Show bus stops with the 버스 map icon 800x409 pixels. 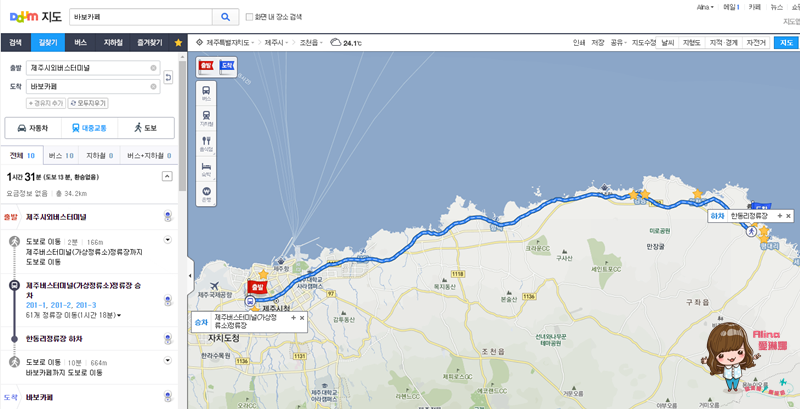pyautogui.click(x=206, y=93)
